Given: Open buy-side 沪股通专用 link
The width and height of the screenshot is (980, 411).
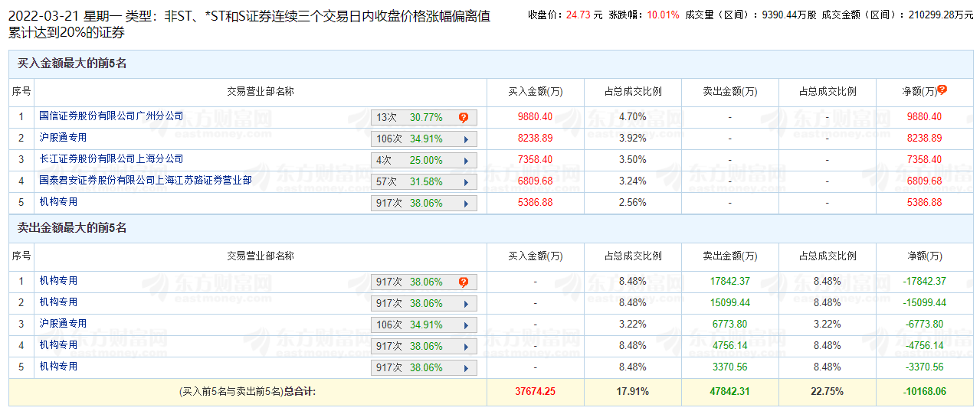Looking at the screenshot, I should click(x=64, y=138).
